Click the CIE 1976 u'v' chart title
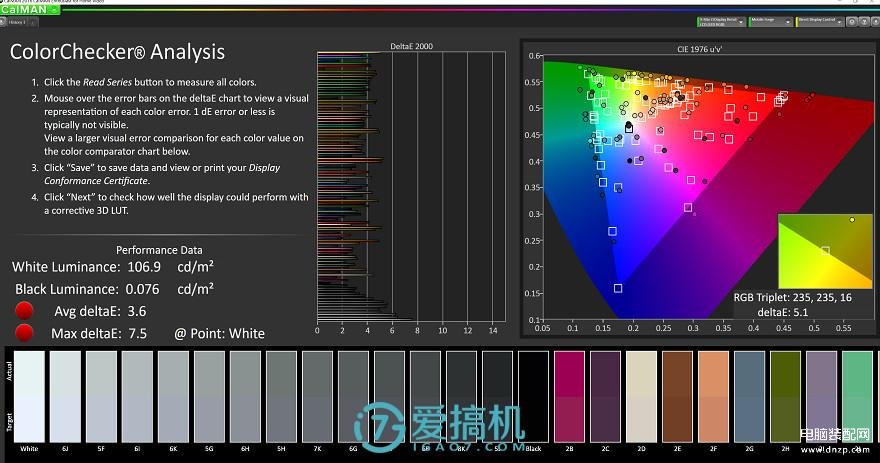 (x=699, y=49)
